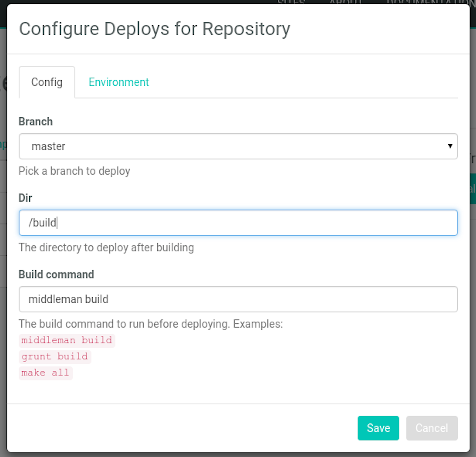
Task: Select the Config tab
Action: (x=47, y=82)
